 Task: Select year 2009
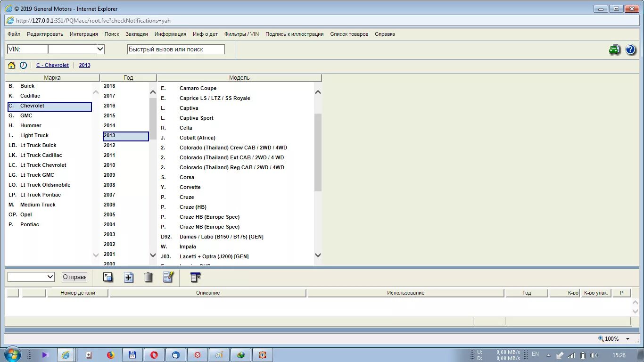109,175
